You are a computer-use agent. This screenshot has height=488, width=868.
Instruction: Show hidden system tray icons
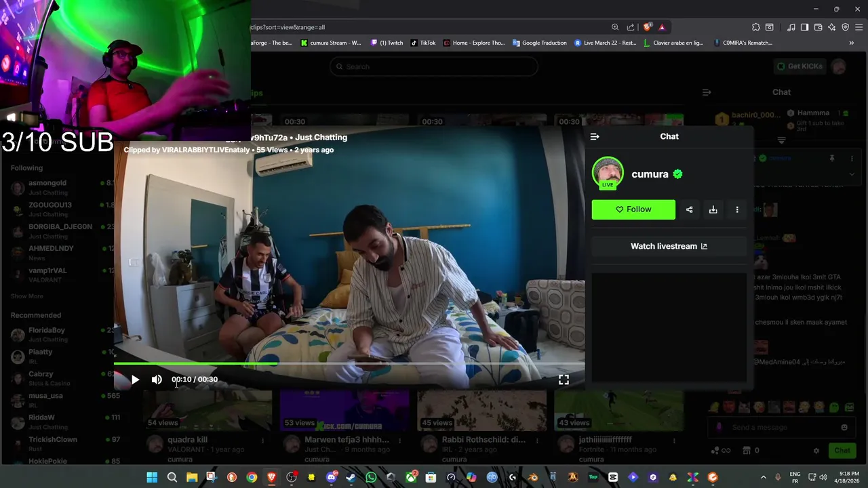tap(763, 477)
